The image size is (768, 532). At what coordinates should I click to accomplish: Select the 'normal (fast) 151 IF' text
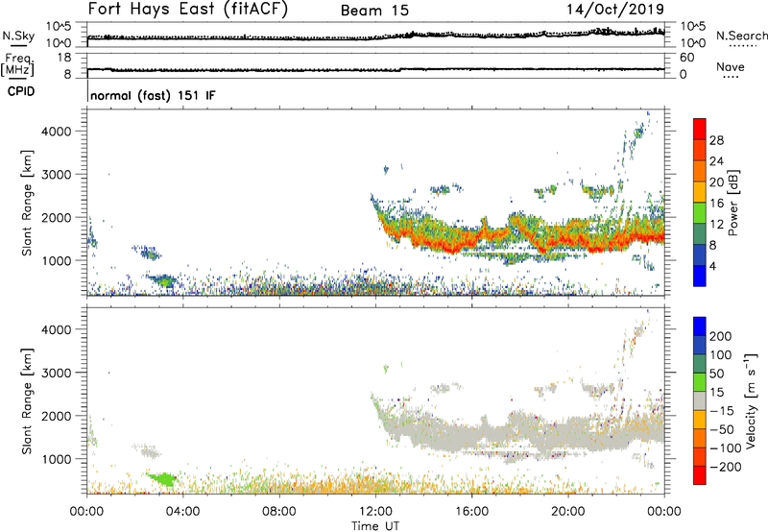pyautogui.click(x=153, y=95)
